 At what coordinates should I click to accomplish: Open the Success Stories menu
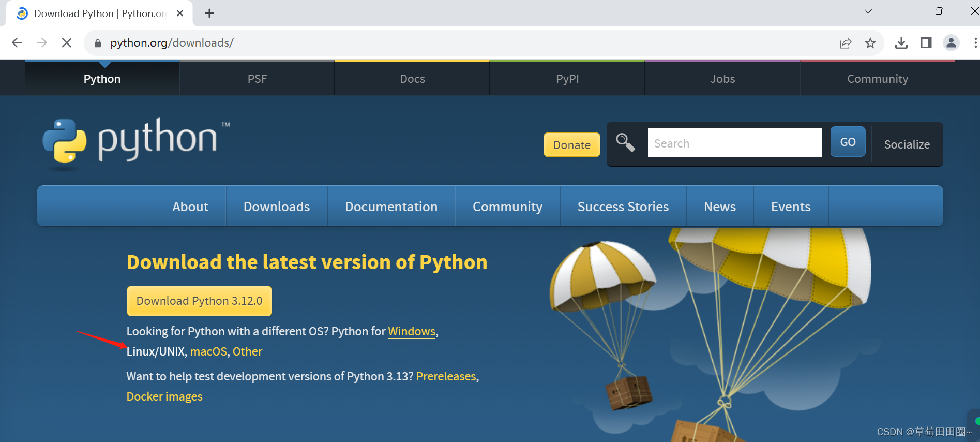[x=623, y=207]
